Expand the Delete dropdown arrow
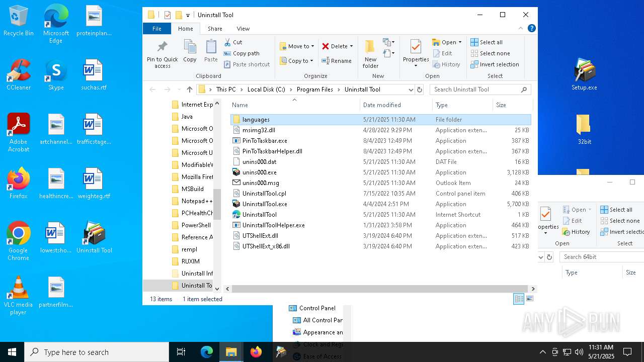Viewport: 644px width, 362px height. pos(351,46)
